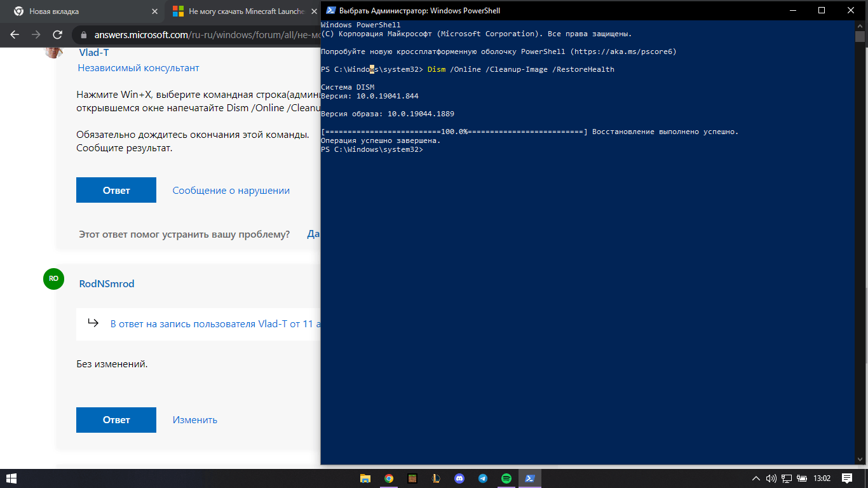Click the PowerShell taskbar icon
This screenshot has height=488, width=868.
[x=530, y=478]
